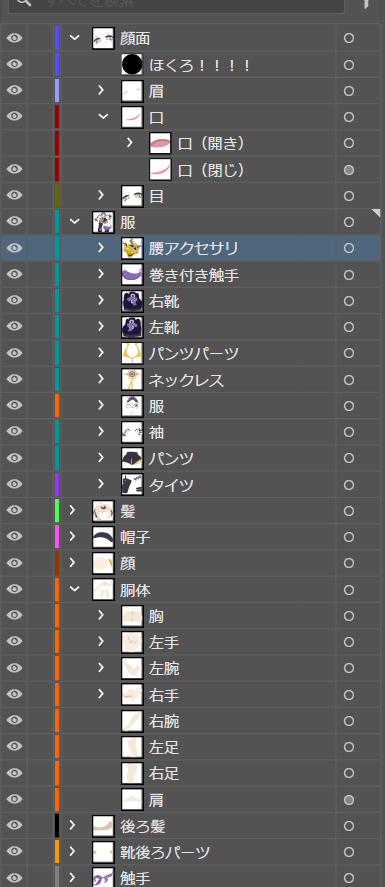This screenshot has width=385, height=887.
Task: Select the 胸 sublayer row
Action: [x=191, y=615]
